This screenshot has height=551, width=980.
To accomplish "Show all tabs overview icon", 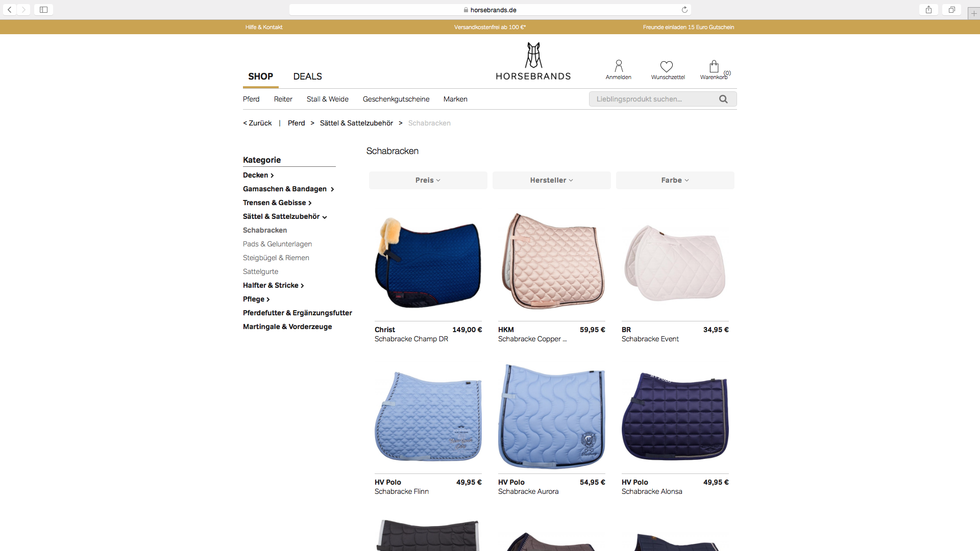I will 951,10.
